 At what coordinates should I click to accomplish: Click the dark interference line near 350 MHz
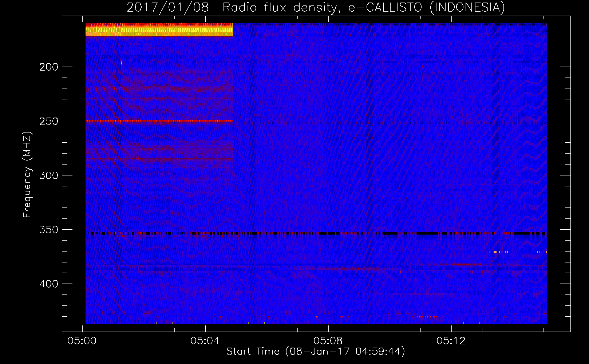click(x=316, y=233)
